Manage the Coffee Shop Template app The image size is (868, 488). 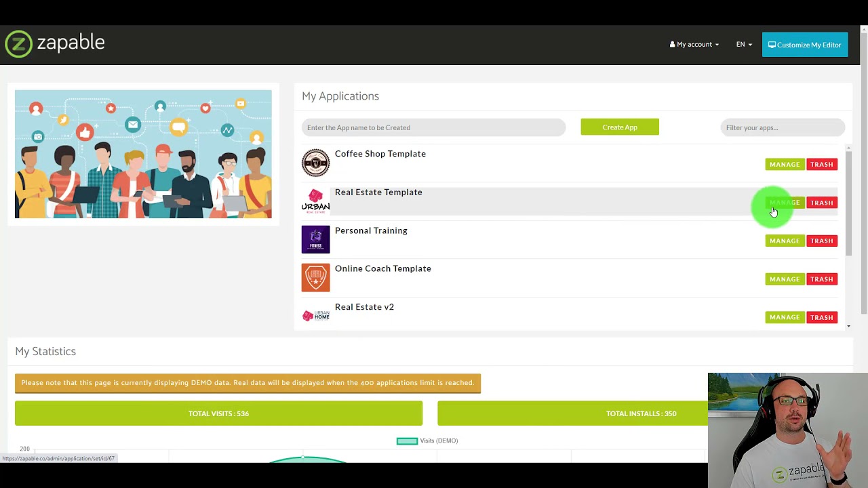click(785, 165)
